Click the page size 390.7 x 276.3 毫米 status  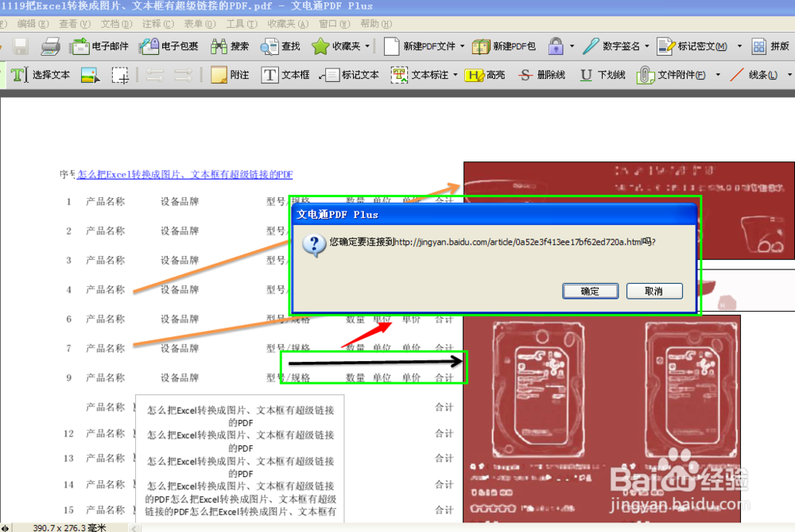(69, 527)
